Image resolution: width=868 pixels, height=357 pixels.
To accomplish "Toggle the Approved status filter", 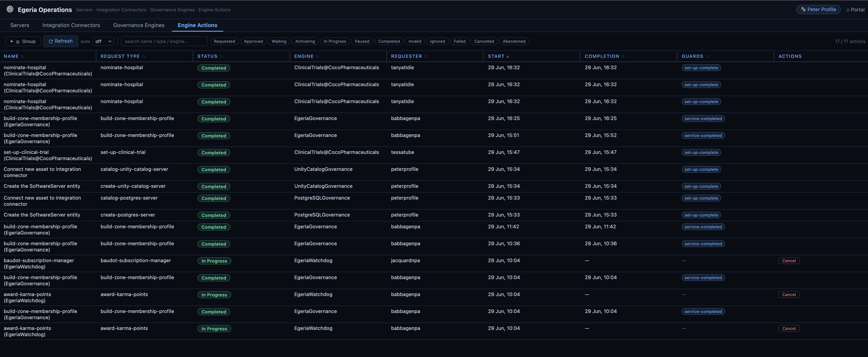I will [253, 42].
